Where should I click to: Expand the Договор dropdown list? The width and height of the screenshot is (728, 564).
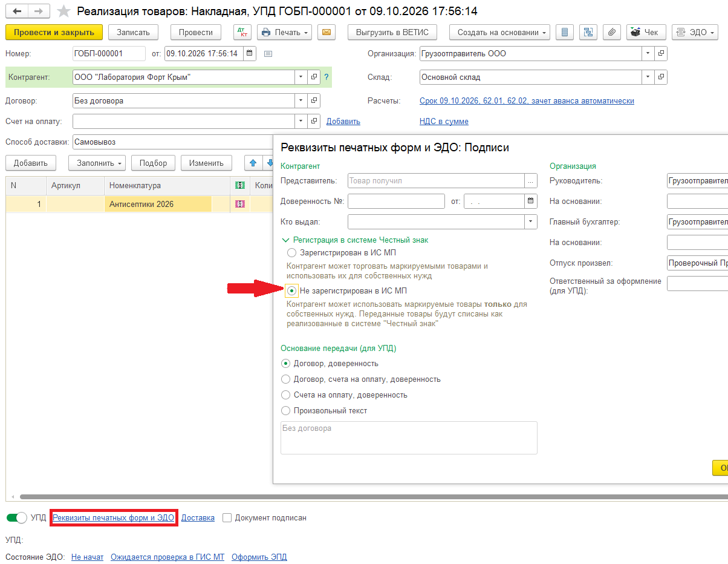pos(301,101)
